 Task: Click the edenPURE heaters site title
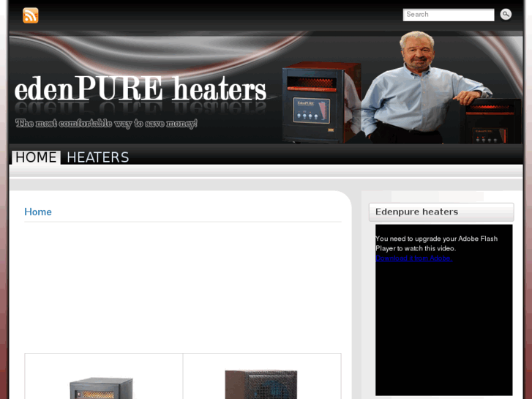click(x=140, y=89)
